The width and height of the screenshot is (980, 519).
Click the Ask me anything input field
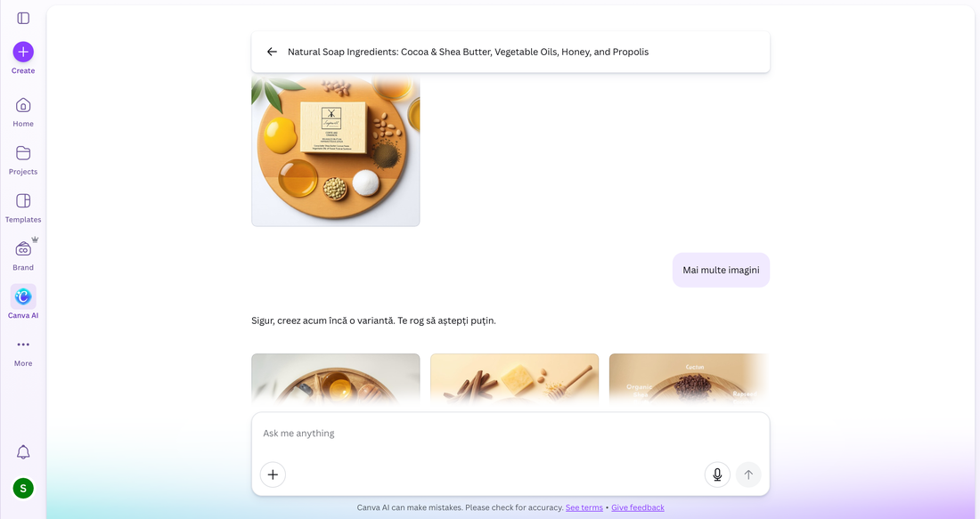pyautogui.click(x=510, y=434)
